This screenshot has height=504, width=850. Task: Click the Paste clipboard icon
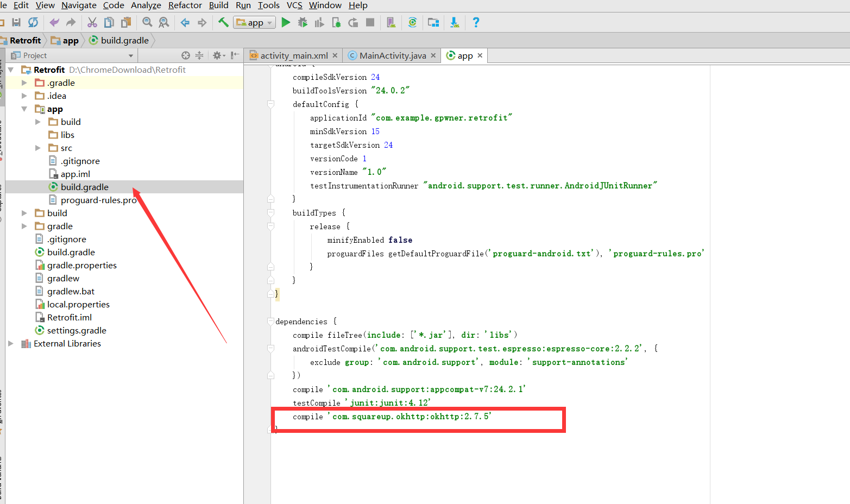pyautogui.click(x=126, y=22)
